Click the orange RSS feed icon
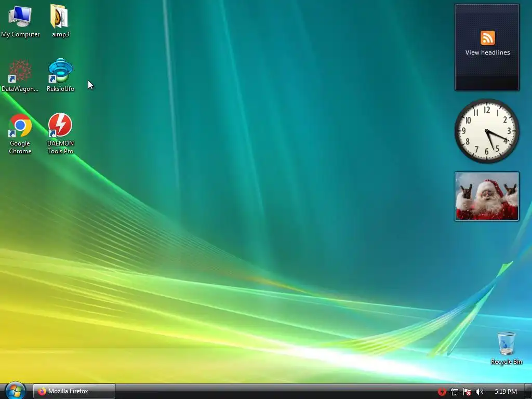 tap(487, 37)
